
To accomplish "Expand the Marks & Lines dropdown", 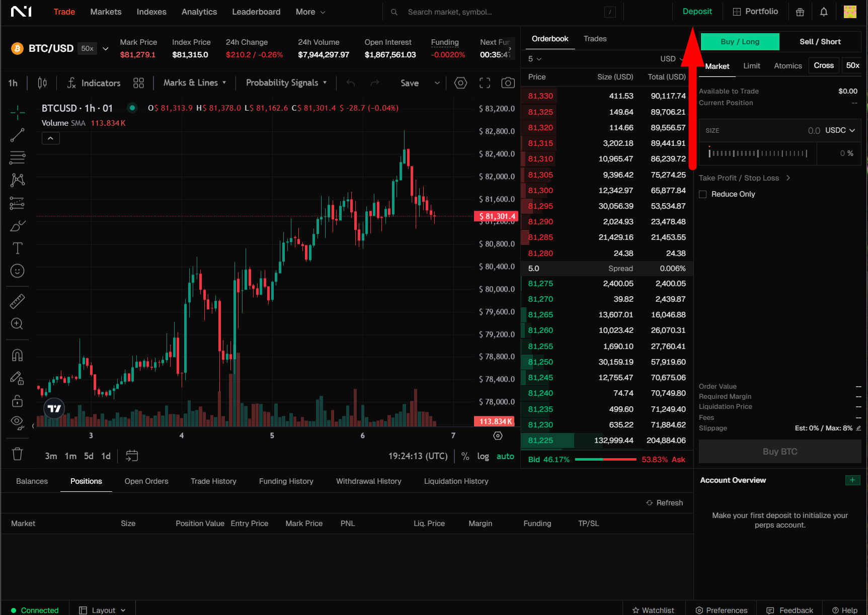I will point(195,83).
